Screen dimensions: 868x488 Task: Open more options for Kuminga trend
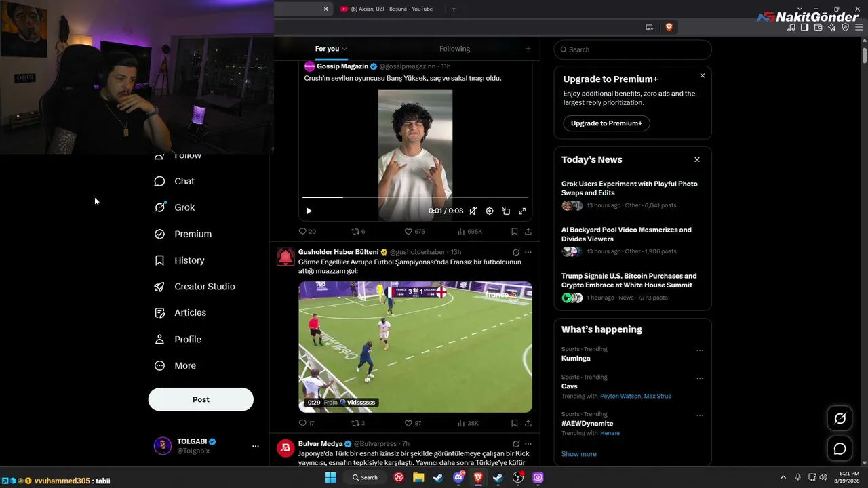click(700, 350)
